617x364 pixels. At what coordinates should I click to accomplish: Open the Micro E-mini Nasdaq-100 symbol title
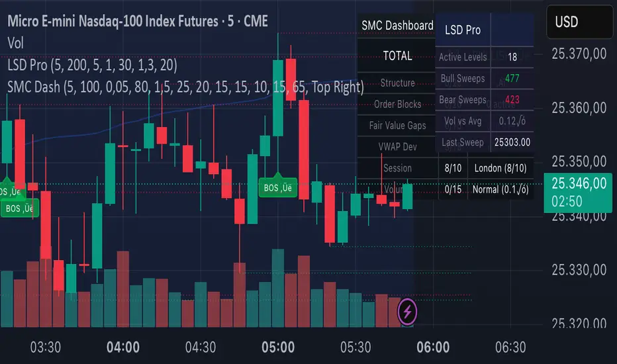(138, 21)
